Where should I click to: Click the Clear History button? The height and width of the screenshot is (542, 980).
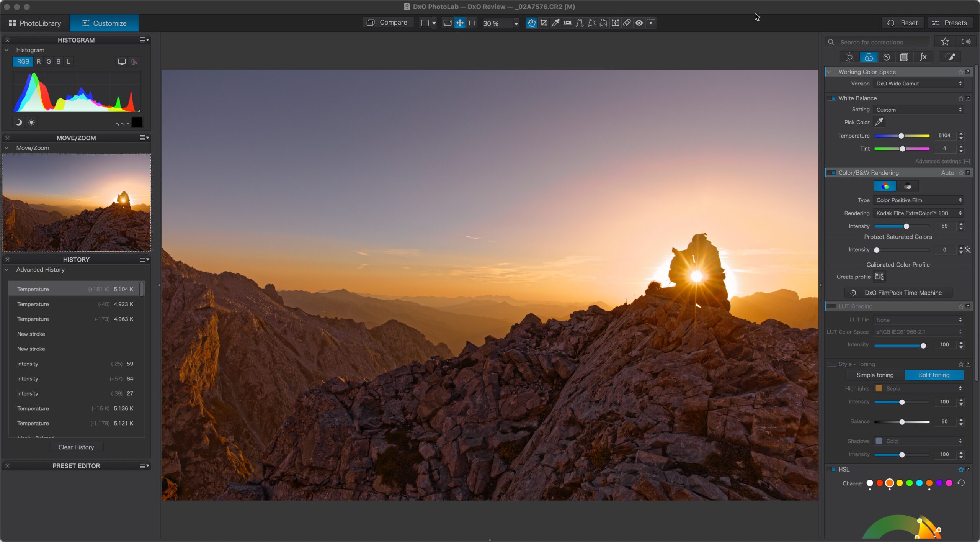[76, 447]
